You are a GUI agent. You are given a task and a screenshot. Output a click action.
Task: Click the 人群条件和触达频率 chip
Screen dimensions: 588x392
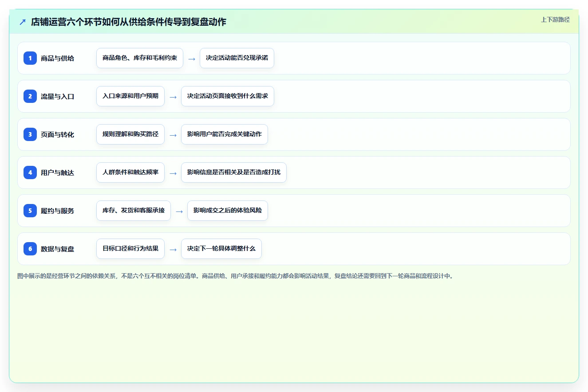(130, 172)
